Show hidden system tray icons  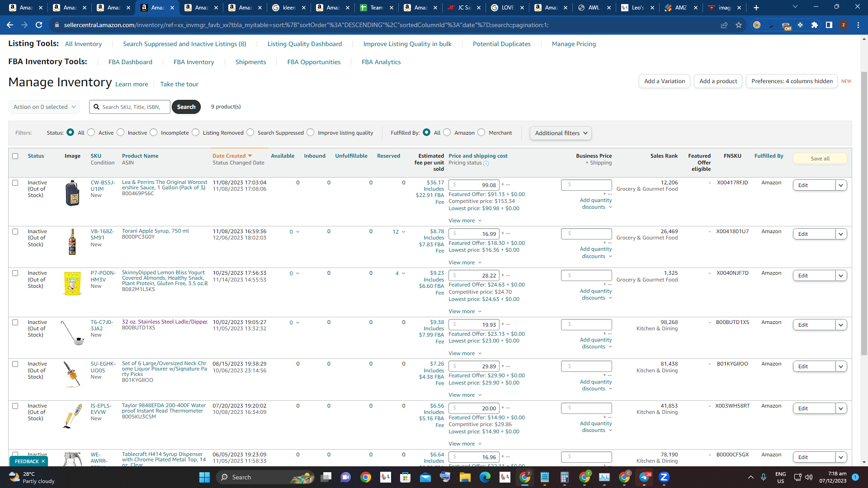751,477
